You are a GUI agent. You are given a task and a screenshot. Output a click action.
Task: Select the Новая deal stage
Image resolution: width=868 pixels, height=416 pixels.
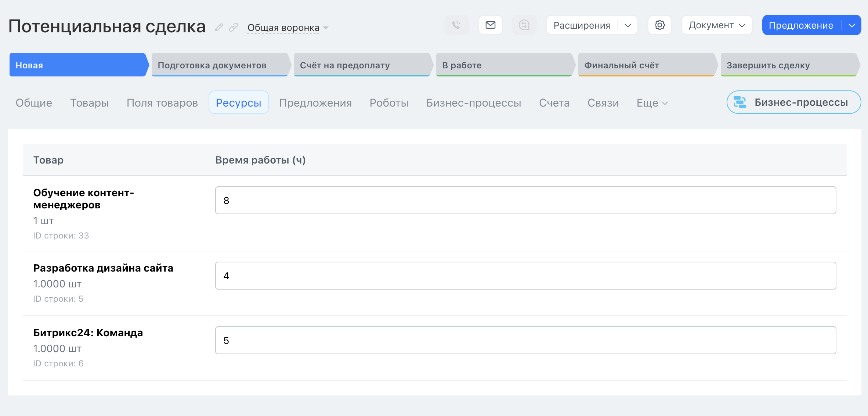79,65
